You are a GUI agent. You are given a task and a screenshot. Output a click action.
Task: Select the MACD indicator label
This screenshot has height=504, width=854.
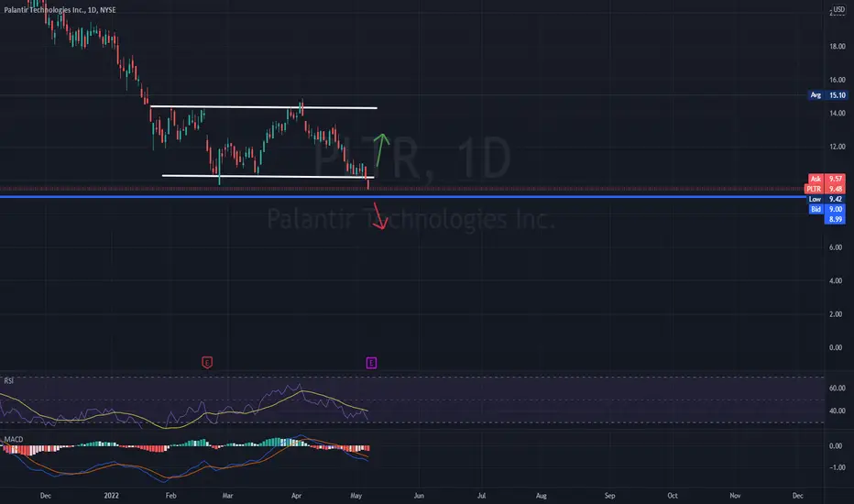pos(14,439)
